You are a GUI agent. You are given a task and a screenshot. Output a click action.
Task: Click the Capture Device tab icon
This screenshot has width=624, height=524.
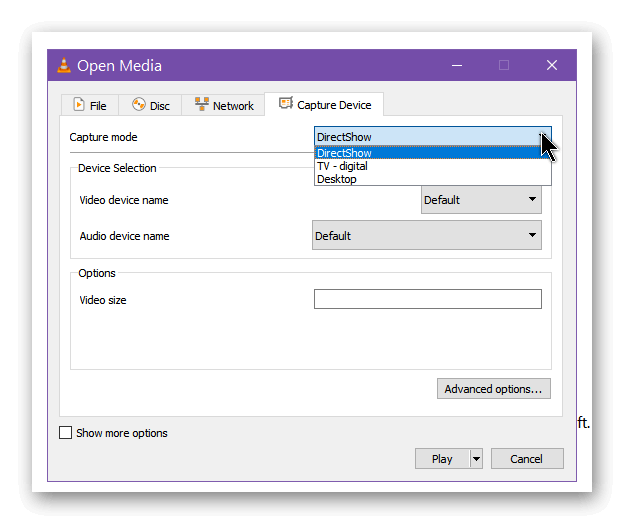tap(286, 103)
